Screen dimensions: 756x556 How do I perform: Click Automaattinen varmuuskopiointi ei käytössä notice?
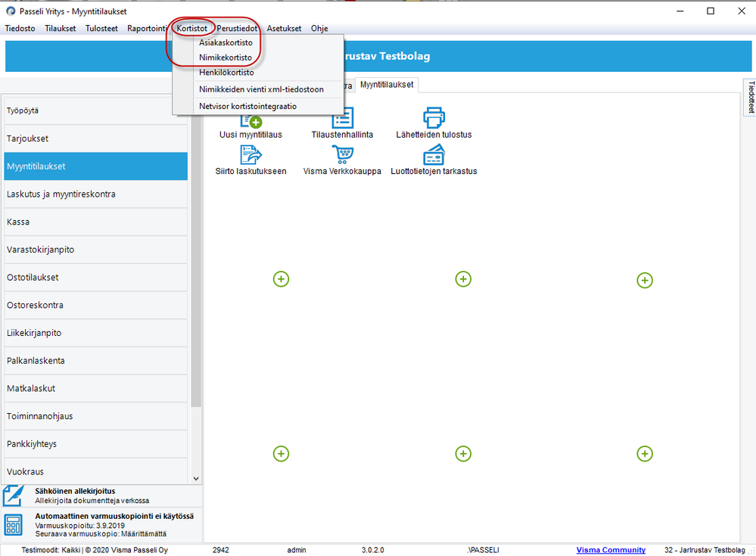pos(114,516)
